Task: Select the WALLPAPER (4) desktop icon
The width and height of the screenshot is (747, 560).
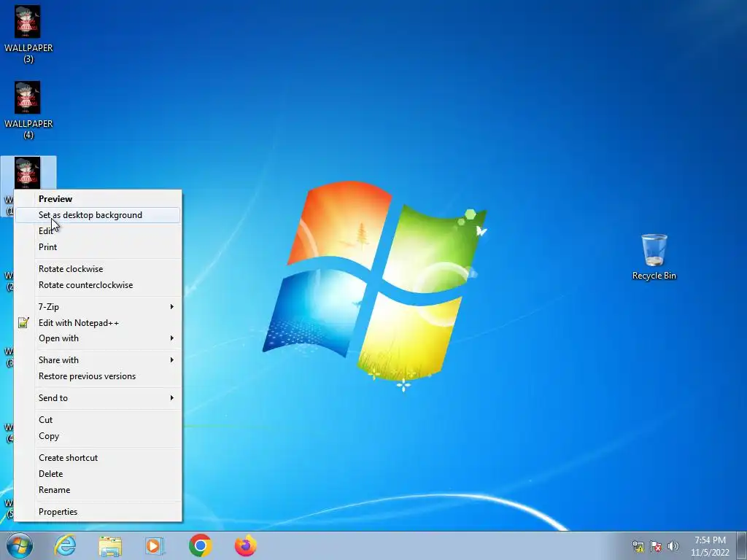Action: (x=28, y=109)
